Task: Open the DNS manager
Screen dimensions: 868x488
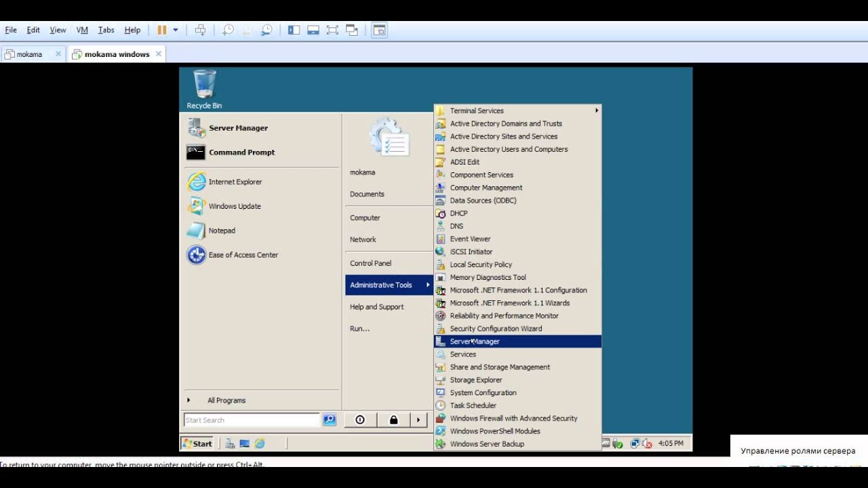Action: click(x=517, y=226)
